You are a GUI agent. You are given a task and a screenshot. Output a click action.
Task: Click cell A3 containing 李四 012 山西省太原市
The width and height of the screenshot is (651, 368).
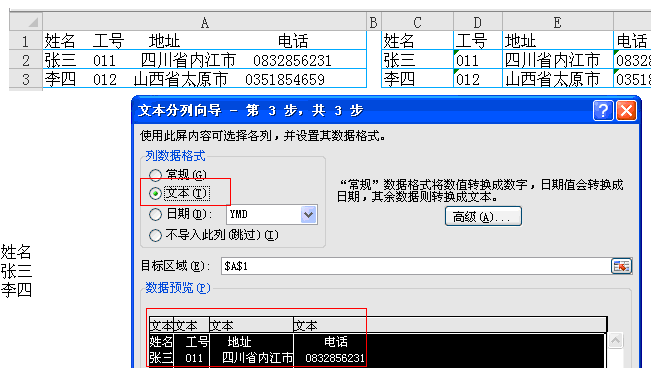click(x=205, y=78)
